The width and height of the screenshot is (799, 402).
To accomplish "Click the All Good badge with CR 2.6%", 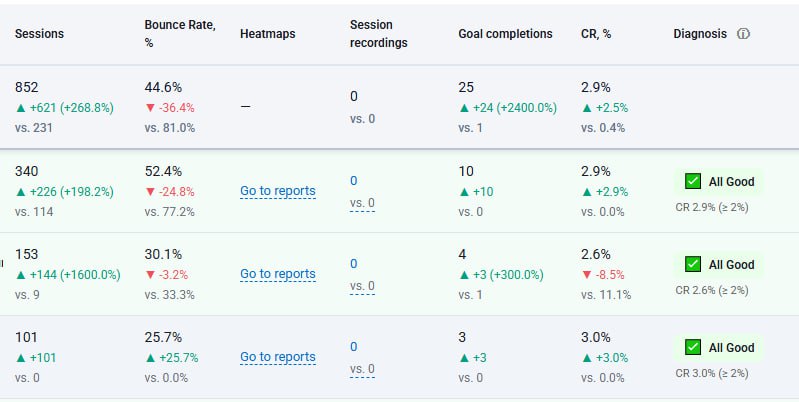I will [x=720, y=265].
